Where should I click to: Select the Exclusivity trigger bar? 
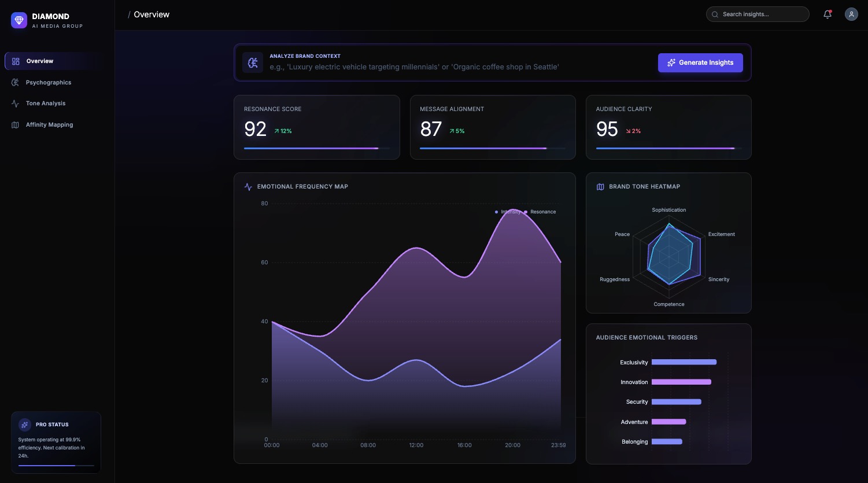[684, 362]
